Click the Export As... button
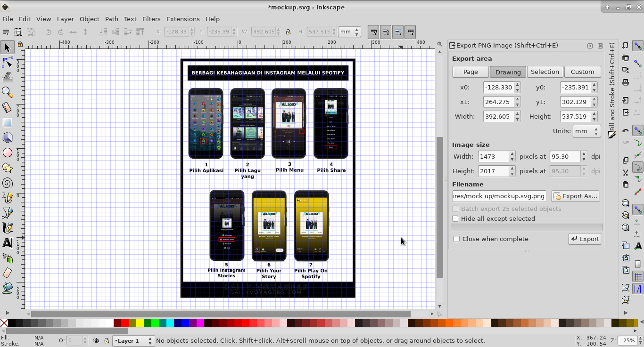 (575, 196)
